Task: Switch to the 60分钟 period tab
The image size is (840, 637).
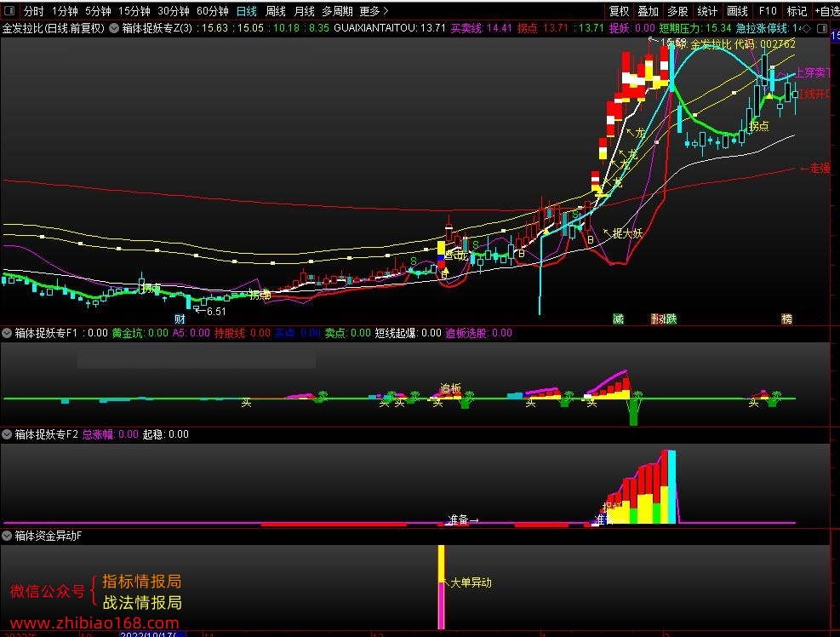Action: [212, 11]
